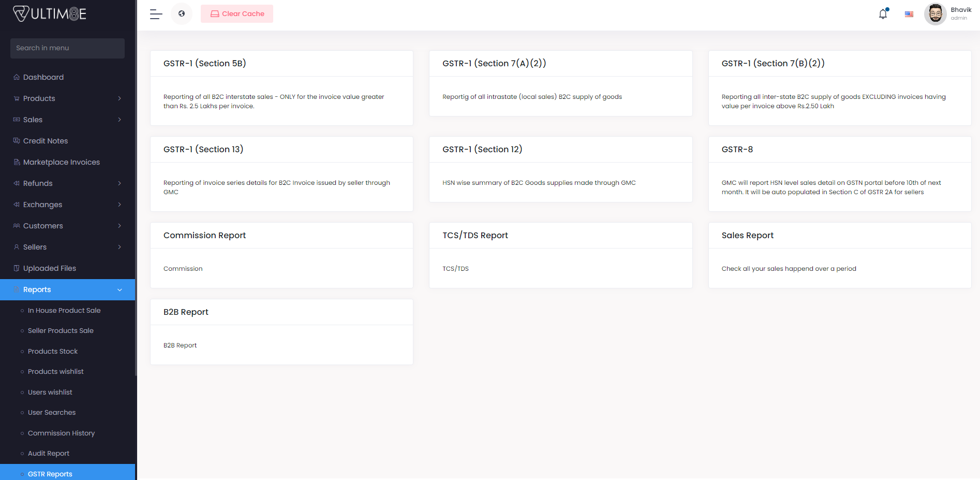Viewport: 980px width, 480px height.
Task: Click the notification bell icon
Action: (883, 14)
